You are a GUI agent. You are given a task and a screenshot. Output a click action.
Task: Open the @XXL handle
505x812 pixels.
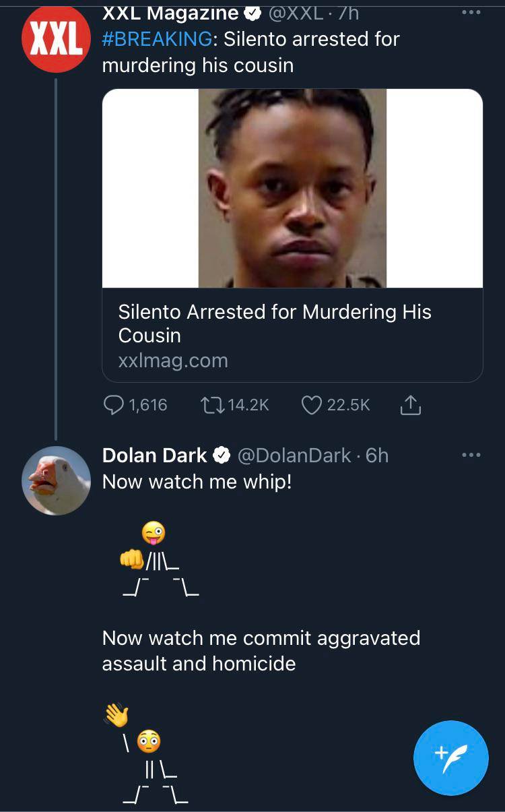[x=296, y=13]
